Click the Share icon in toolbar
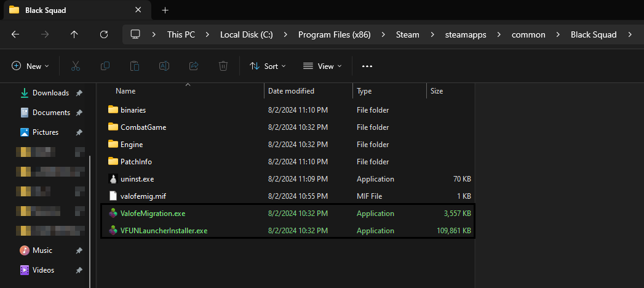The height and width of the screenshot is (288, 644). point(194,66)
